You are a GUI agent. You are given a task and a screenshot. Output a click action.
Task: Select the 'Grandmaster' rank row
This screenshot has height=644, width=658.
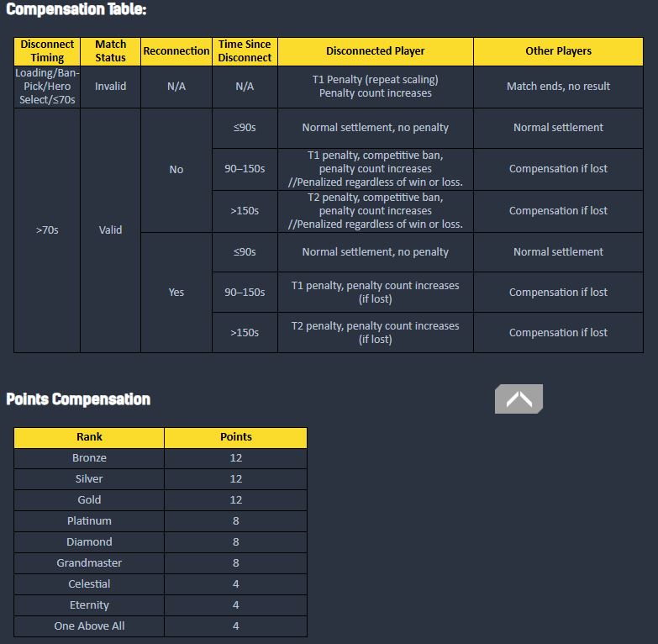click(161, 563)
